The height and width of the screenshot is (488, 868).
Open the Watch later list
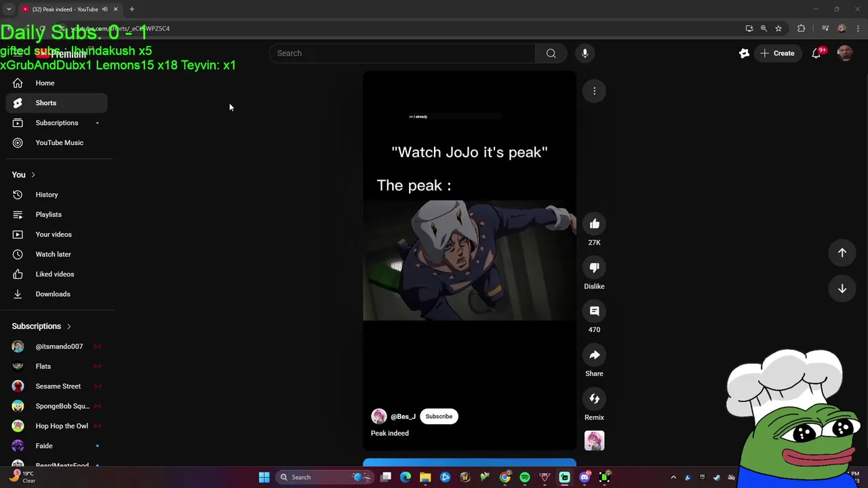click(x=57, y=254)
